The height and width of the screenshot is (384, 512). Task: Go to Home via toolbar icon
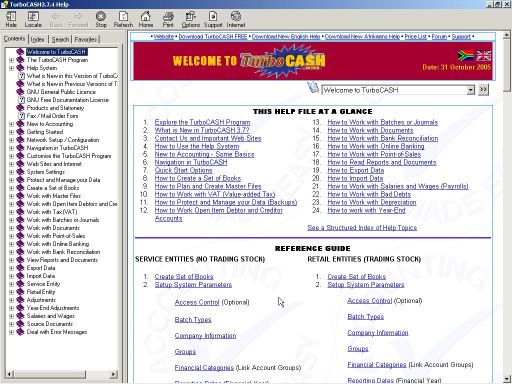coord(146,20)
